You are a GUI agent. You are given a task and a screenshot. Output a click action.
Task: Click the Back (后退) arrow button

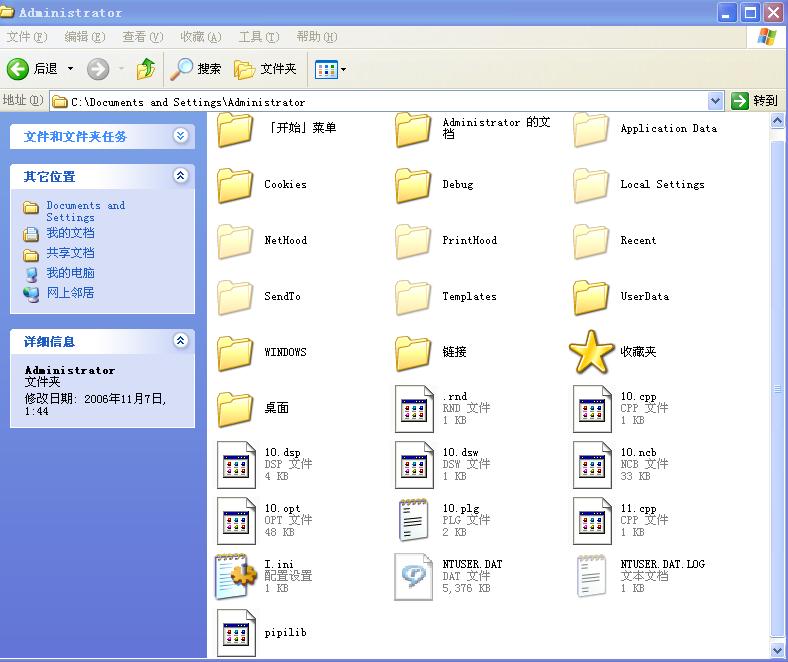18,69
